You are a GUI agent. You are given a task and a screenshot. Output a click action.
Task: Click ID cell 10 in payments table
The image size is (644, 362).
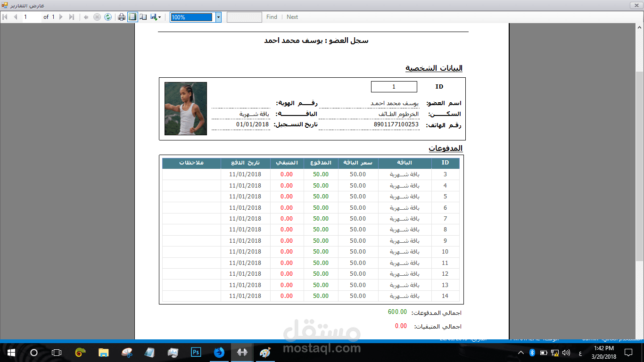(x=445, y=252)
